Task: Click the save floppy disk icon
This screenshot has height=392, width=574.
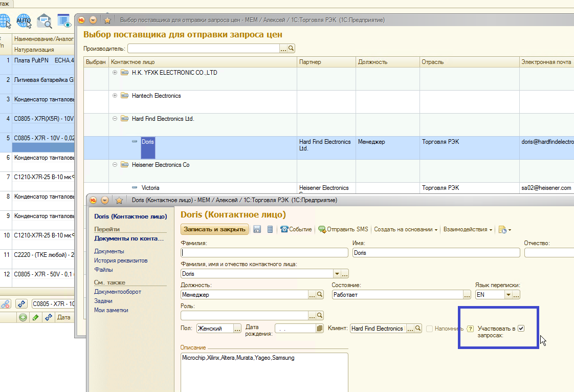Action: coord(257,230)
